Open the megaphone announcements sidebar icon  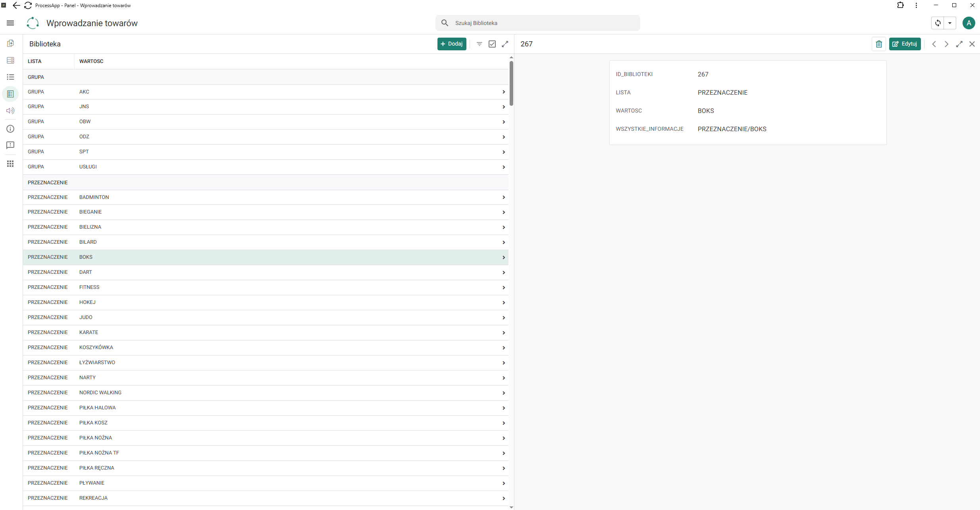[x=10, y=111]
